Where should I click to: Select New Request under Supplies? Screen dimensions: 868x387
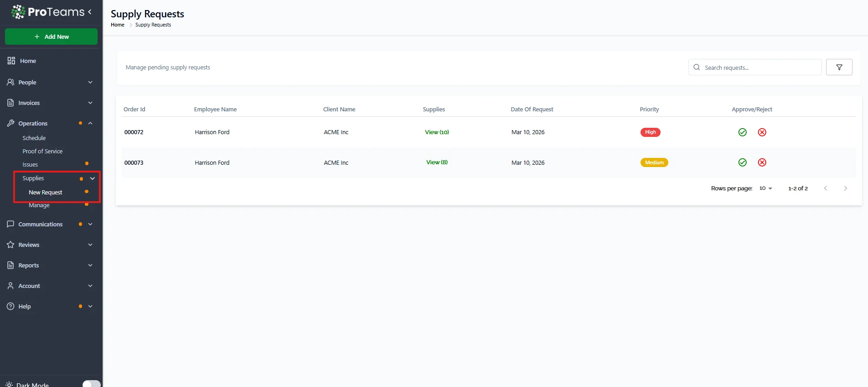pyautogui.click(x=46, y=193)
